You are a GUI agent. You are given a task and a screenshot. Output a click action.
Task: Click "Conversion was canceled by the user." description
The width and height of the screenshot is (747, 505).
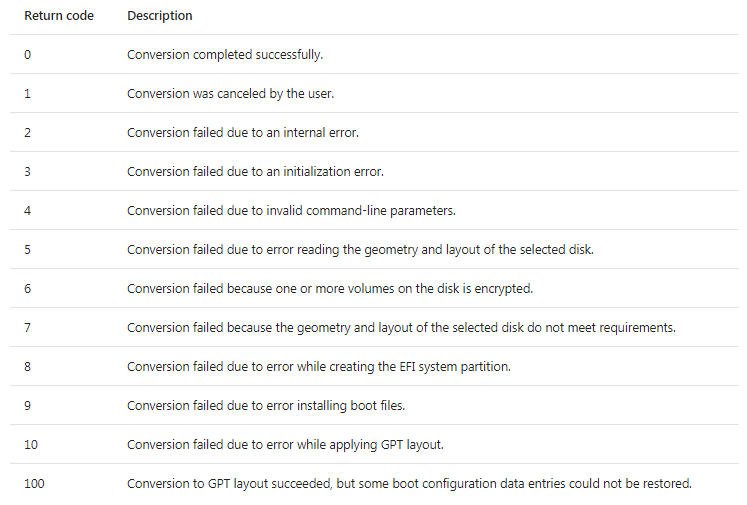pyautogui.click(x=230, y=94)
